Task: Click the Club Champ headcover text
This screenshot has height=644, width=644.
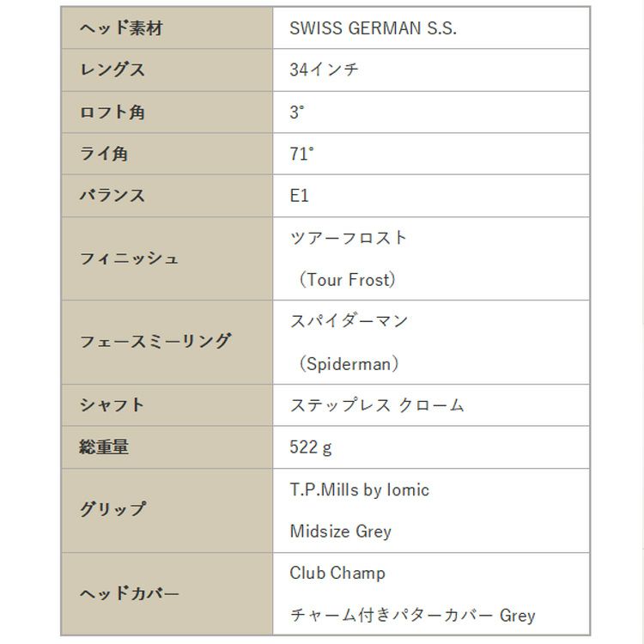Action: click(337, 573)
